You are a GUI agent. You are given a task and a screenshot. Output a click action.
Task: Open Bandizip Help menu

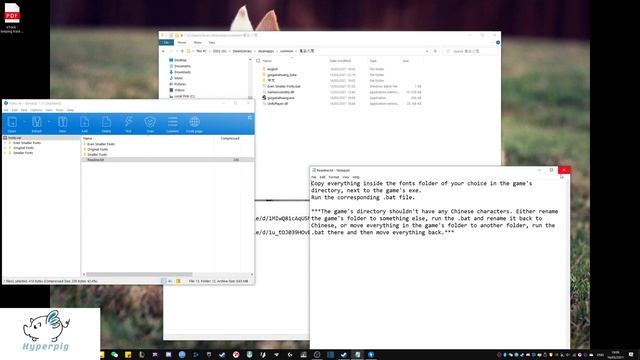click(x=70, y=110)
